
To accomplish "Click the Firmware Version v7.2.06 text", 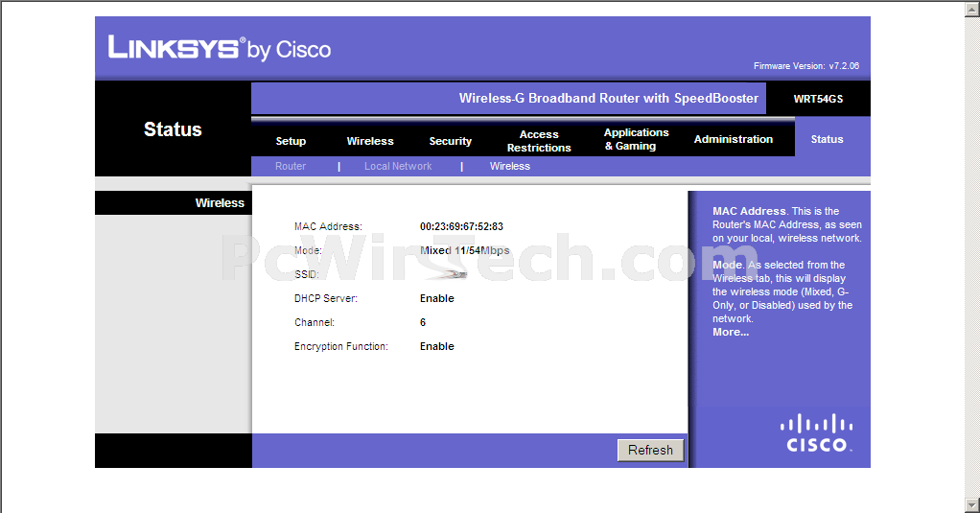I will [806, 65].
